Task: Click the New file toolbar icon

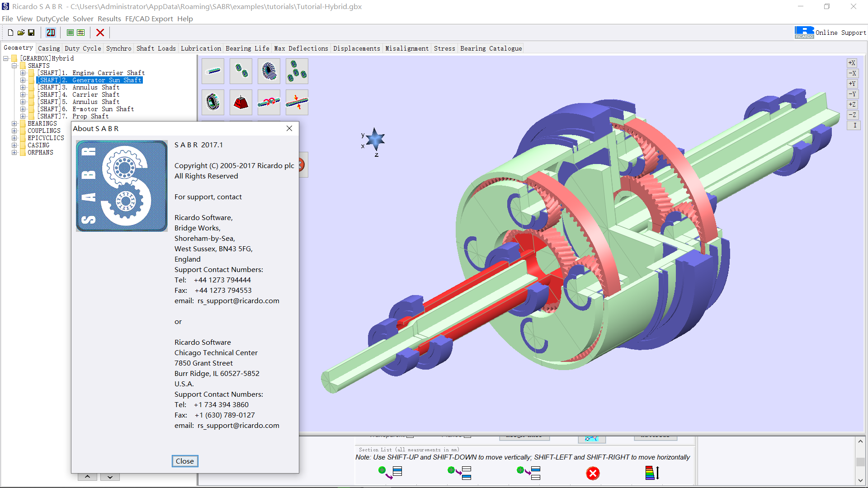Action: point(10,33)
